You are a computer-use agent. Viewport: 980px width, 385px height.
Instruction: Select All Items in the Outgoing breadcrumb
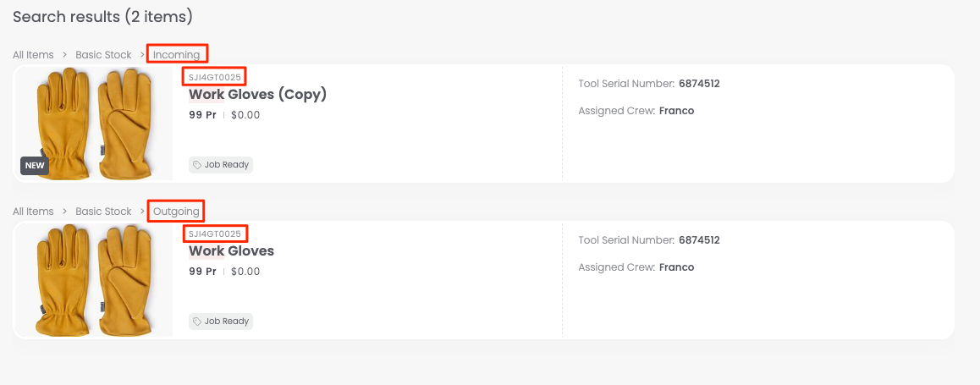tap(33, 212)
